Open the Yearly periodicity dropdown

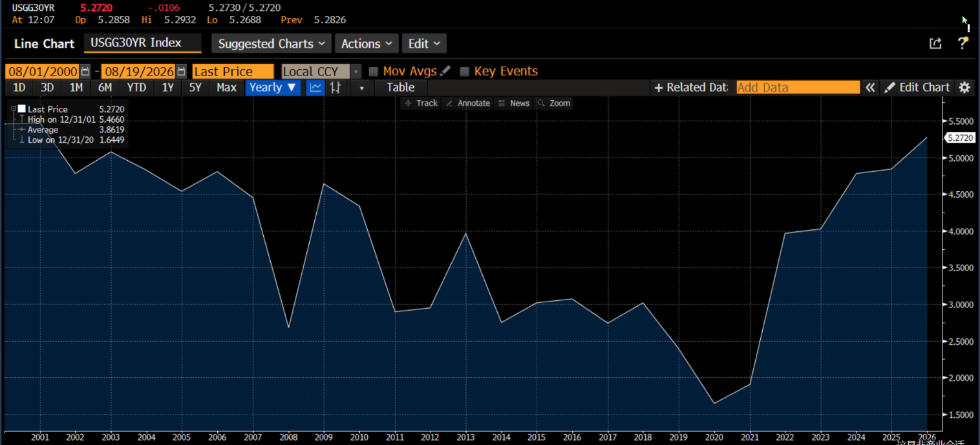(273, 88)
